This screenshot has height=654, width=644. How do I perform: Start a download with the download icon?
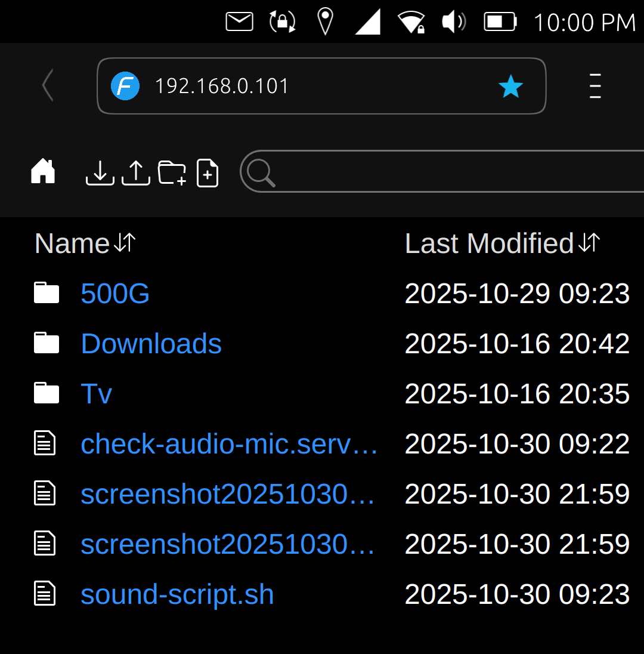pyautogui.click(x=100, y=172)
